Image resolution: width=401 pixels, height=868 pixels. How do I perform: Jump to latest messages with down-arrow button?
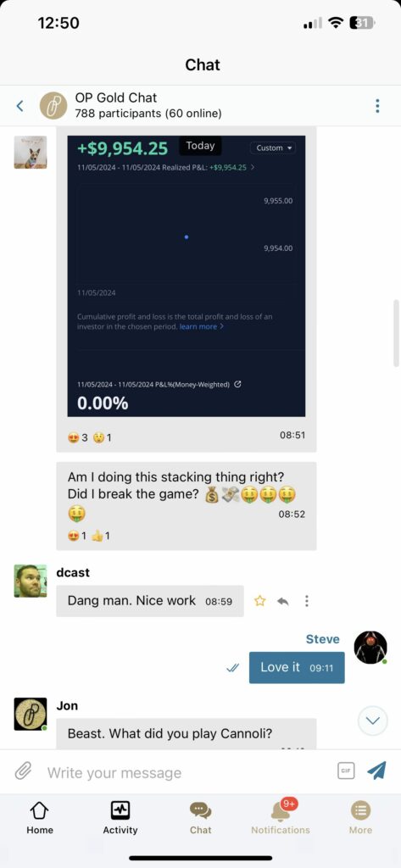(x=373, y=721)
